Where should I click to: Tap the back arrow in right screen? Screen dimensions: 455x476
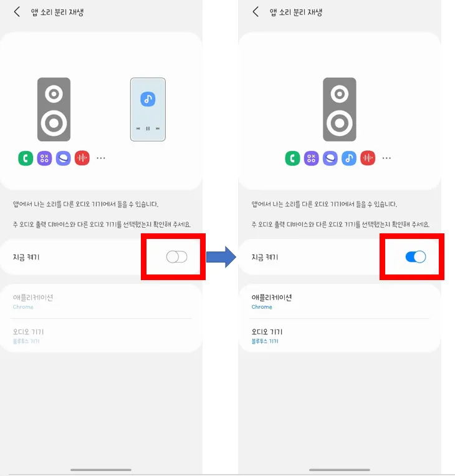256,12
